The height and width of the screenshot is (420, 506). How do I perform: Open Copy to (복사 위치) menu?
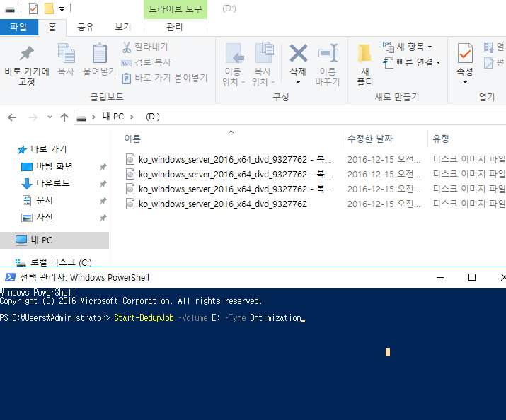coord(263,64)
